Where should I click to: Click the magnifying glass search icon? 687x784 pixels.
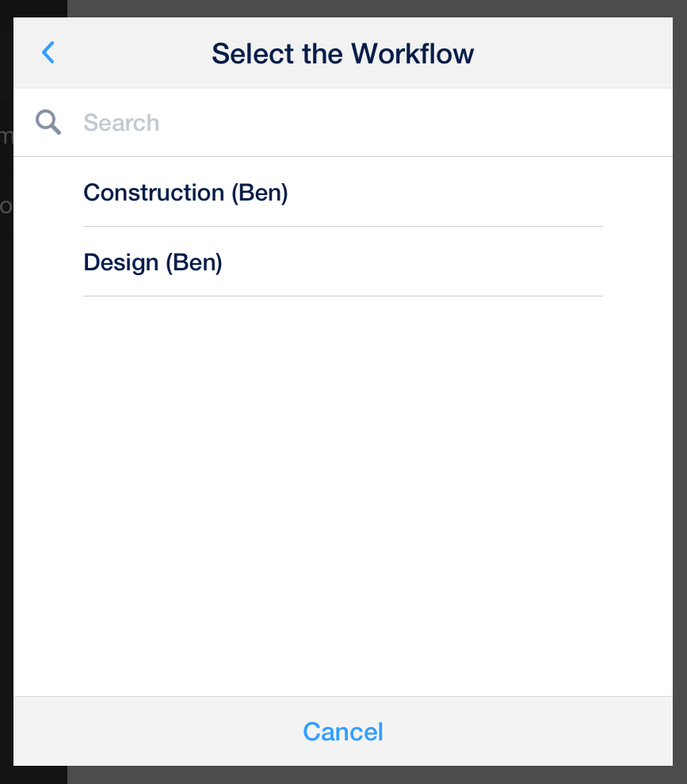48,123
